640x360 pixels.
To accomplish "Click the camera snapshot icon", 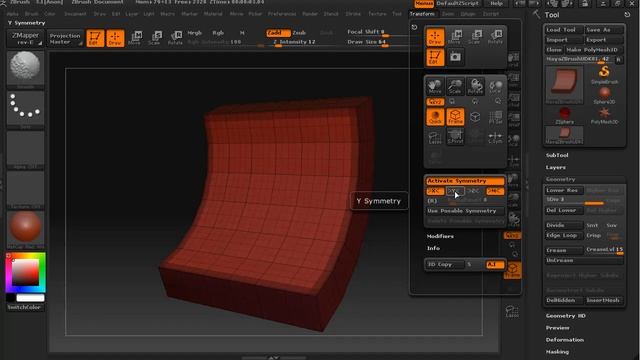I will tap(455, 57).
